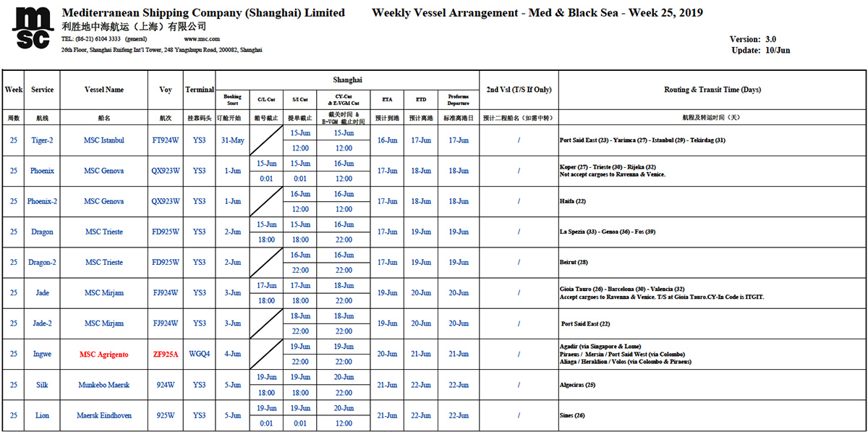Click the Booking Start column header
This screenshot has height=432, width=868.
232,99
